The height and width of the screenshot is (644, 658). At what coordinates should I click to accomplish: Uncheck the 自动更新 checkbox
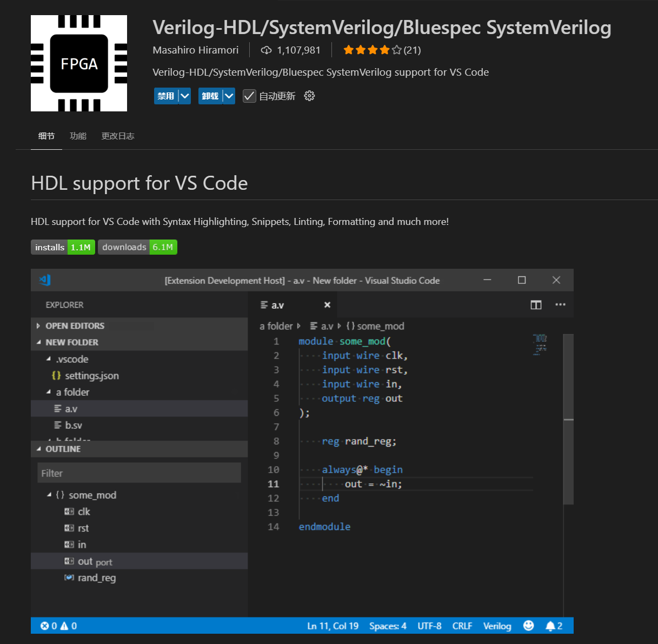pos(249,96)
